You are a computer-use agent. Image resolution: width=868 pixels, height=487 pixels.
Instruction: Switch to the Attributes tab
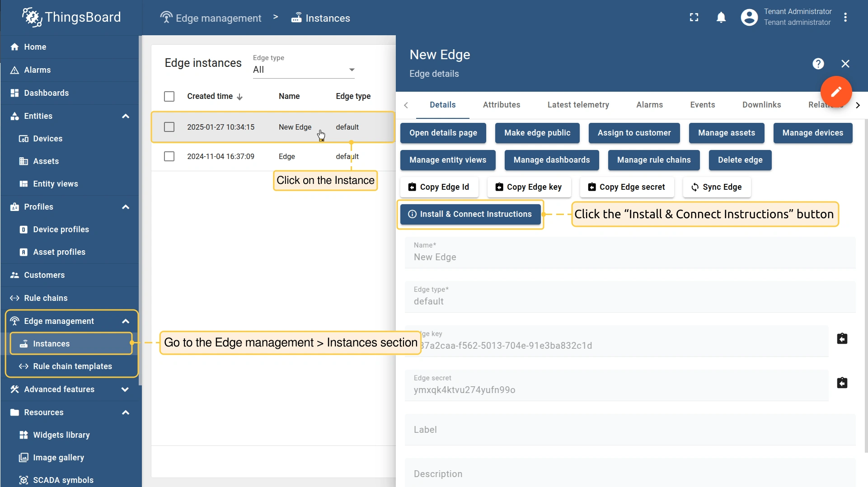coord(502,105)
